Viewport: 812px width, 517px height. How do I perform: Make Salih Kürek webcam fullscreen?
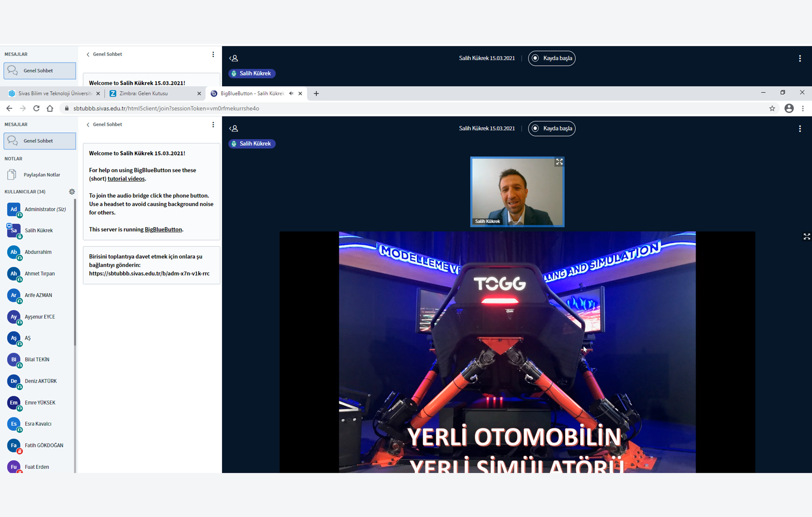pyautogui.click(x=559, y=162)
